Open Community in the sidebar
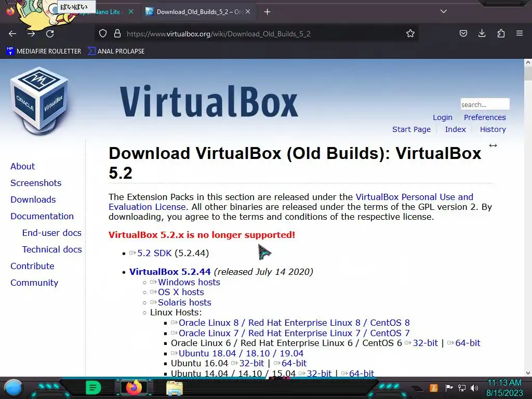532x399 pixels. coord(34,283)
